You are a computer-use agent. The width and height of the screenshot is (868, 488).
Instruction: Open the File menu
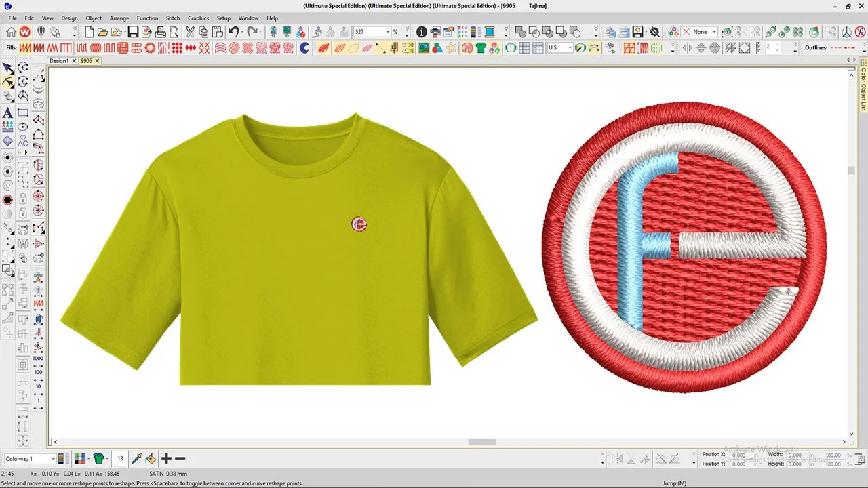point(12,18)
